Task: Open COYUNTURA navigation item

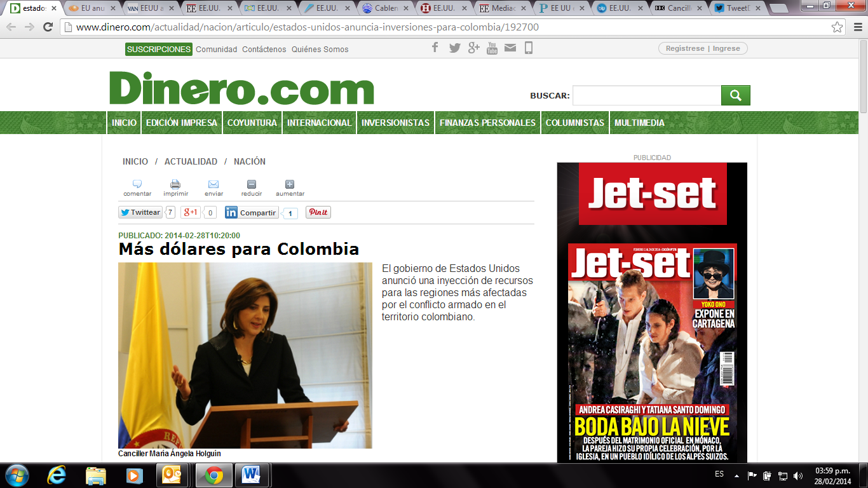Action: tap(252, 123)
